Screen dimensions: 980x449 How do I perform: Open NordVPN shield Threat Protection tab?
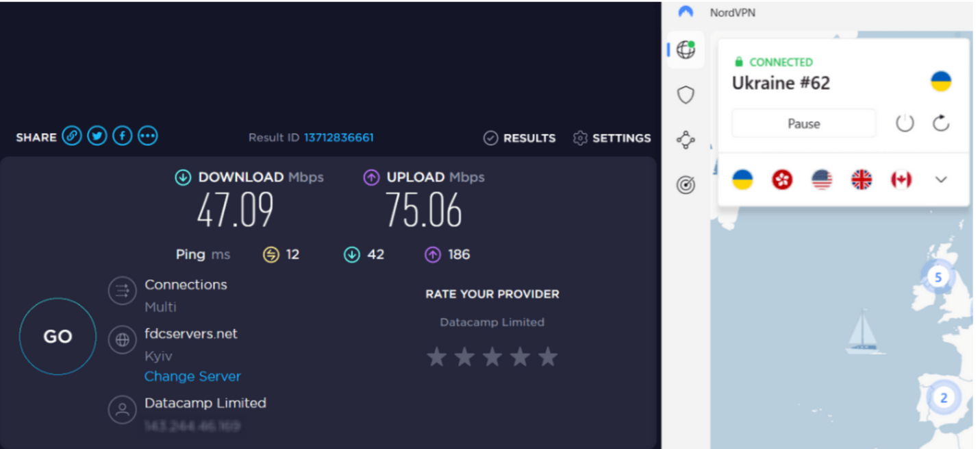click(x=686, y=95)
